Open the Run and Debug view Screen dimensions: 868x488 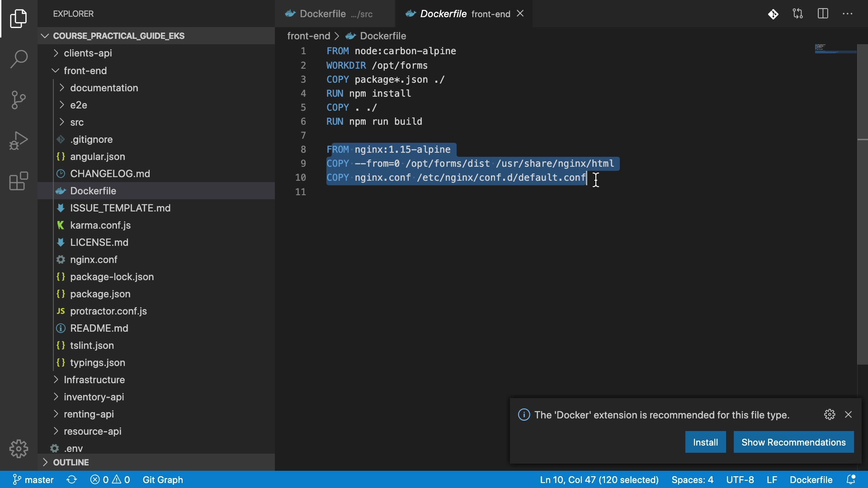[19, 141]
